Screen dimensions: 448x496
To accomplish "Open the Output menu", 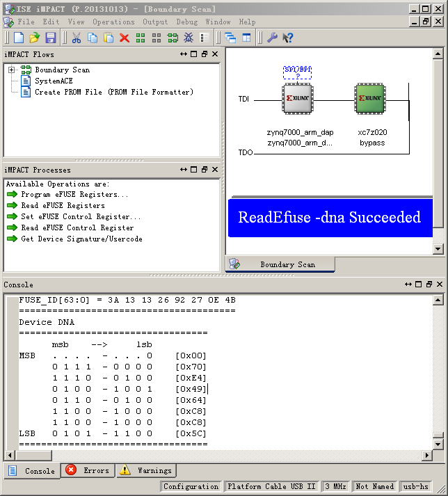I will (x=155, y=22).
